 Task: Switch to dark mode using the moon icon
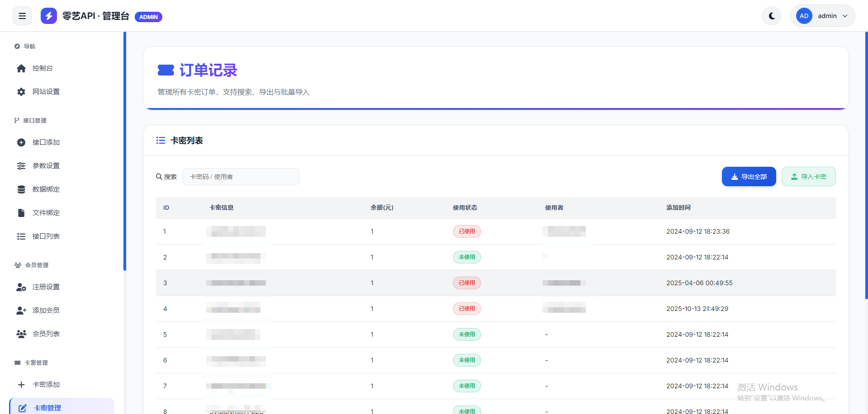[772, 16]
